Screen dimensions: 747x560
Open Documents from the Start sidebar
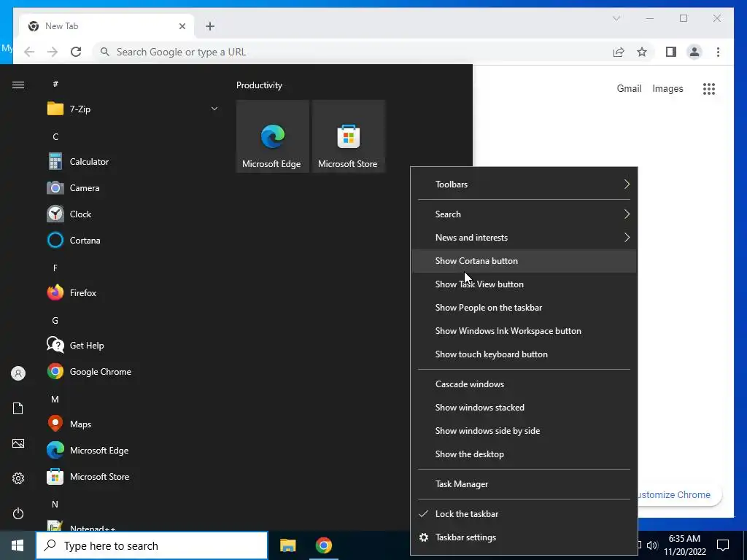pyautogui.click(x=18, y=408)
